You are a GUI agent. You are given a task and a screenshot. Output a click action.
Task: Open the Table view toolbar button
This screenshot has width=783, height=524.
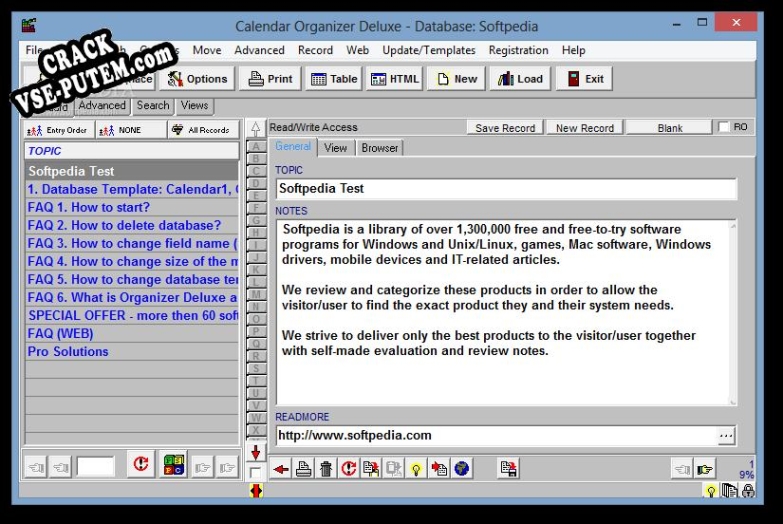[x=334, y=79]
